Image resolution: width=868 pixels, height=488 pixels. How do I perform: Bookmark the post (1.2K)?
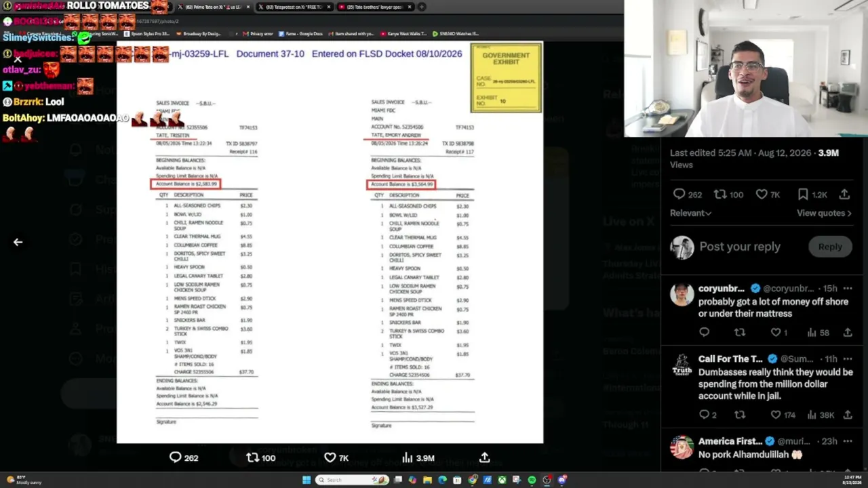click(812, 195)
